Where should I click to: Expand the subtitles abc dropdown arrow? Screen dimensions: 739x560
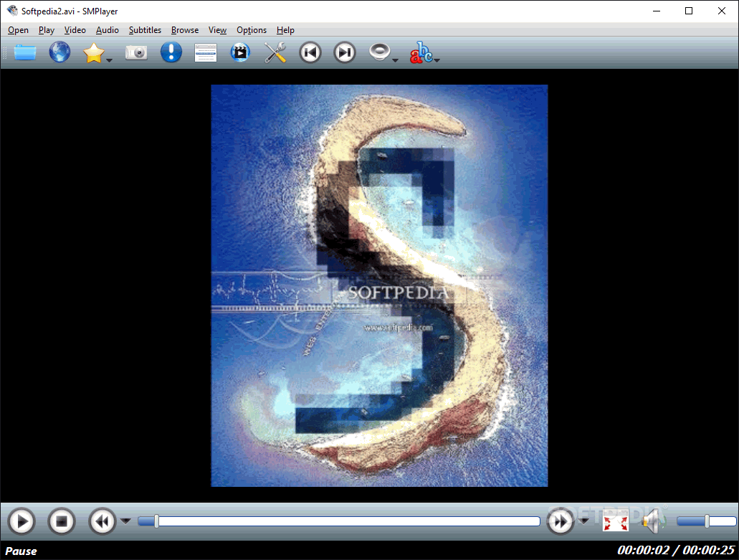point(437,60)
